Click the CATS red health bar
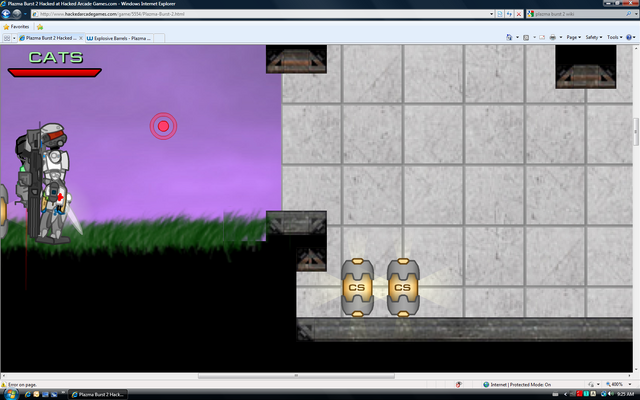Viewport: 640px width, 400px height. (55, 73)
